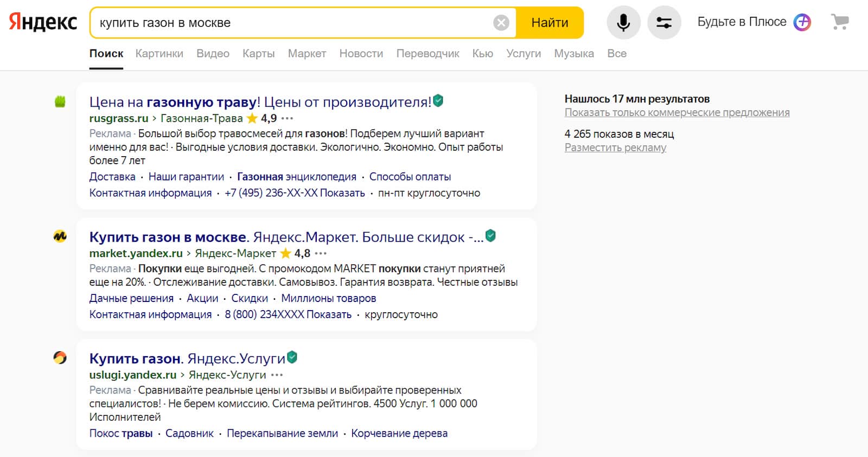Open the Перекапывание земли sitelink
This screenshot has height=457, width=868.
[282, 433]
